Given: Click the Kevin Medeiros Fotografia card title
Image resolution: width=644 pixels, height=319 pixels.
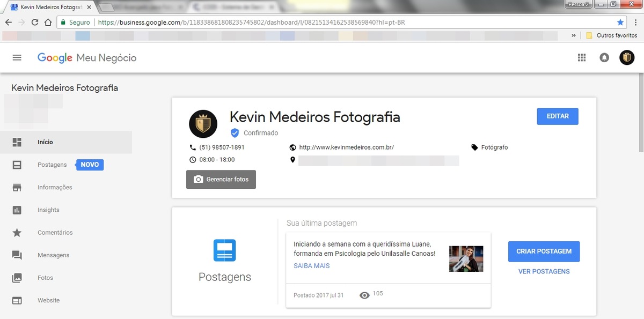Looking at the screenshot, I should click(315, 117).
